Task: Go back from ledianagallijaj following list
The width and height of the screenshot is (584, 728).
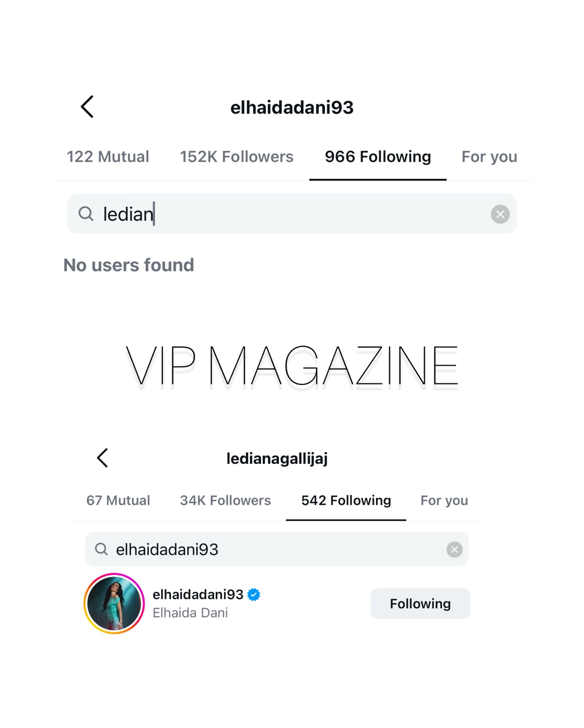Action: 102,458
